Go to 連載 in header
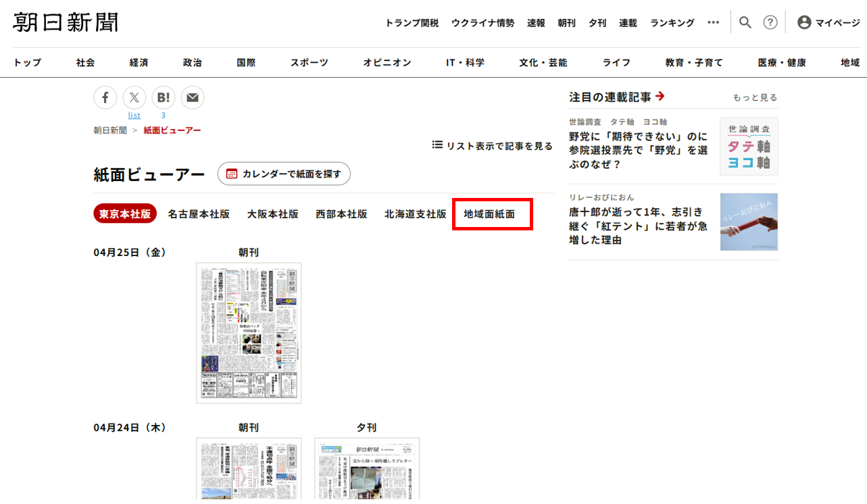867x504 pixels. point(628,23)
